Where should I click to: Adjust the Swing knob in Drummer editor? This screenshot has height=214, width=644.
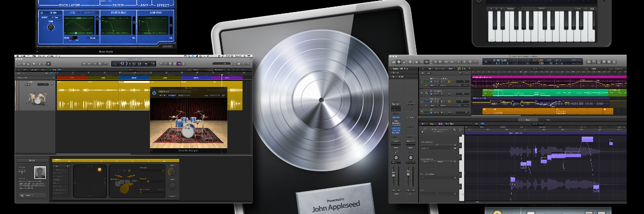172,186
